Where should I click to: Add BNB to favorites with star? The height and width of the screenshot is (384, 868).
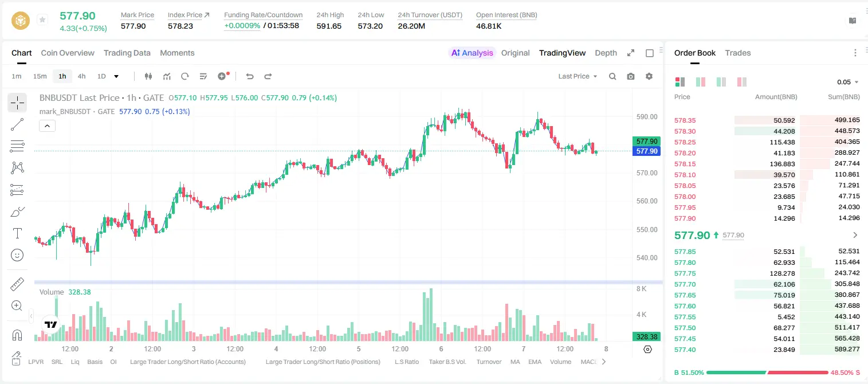pyautogui.click(x=42, y=20)
